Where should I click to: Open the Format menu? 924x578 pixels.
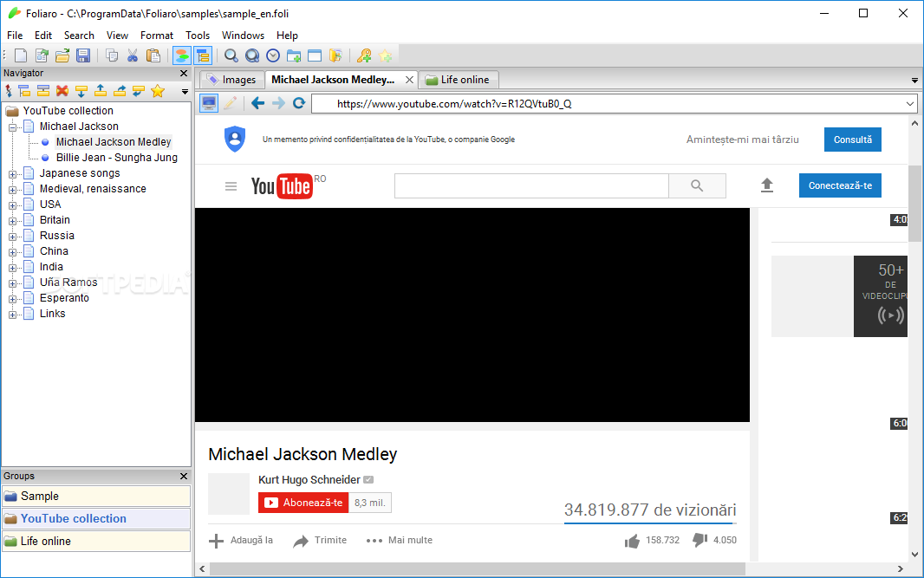[x=157, y=36]
